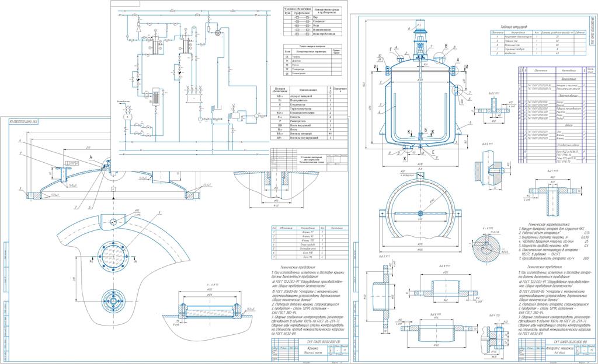Screen dimensions: 598x364
Task: Click the 'Стандартные изделия' specification section
Action: coord(568,145)
